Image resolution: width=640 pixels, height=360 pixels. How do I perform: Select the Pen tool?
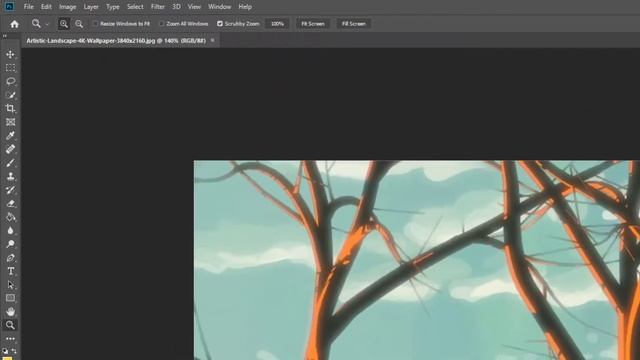point(10,258)
